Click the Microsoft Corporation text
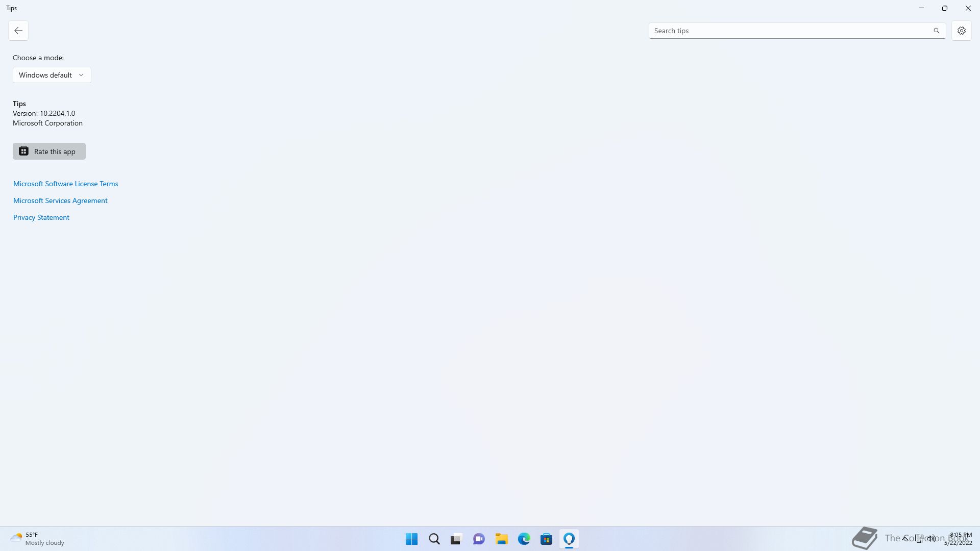 tap(47, 123)
